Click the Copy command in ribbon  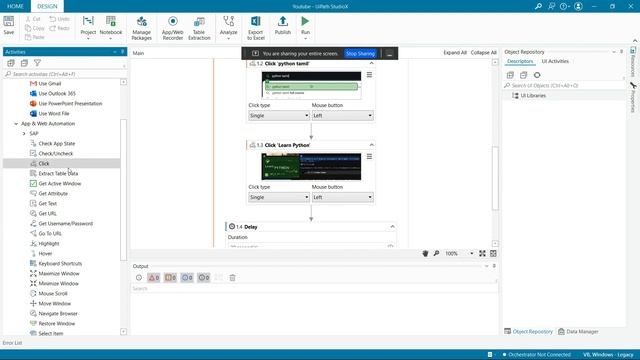click(x=34, y=28)
